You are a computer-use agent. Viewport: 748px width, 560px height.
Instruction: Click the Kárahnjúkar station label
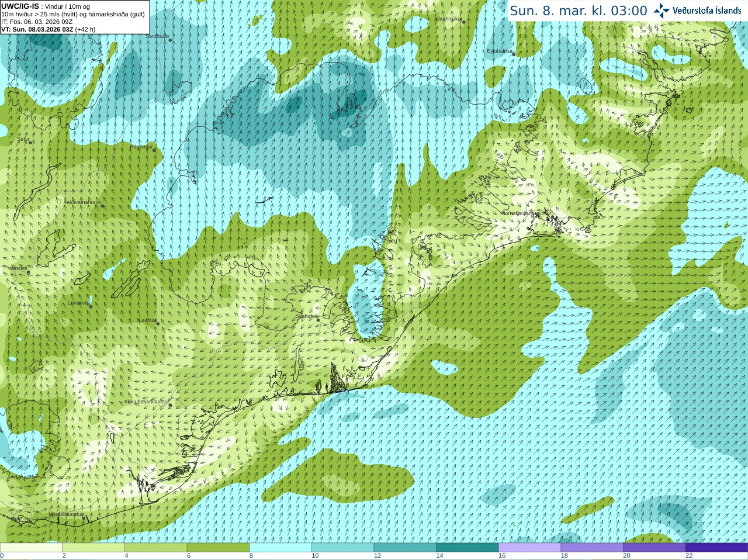pos(448,19)
